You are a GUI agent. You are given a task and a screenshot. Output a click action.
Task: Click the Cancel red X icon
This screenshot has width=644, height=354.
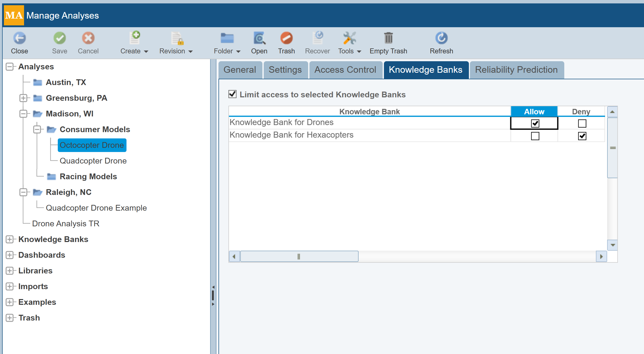coord(88,38)
